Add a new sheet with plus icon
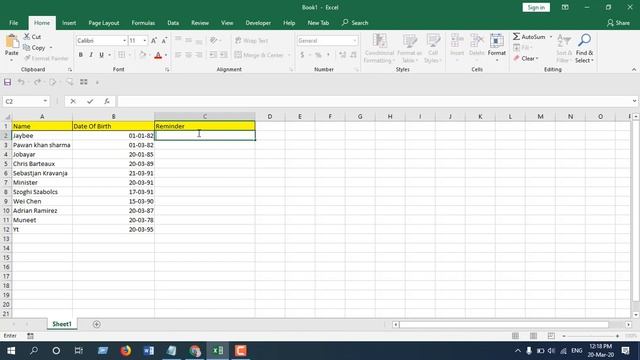The image size is (640, 360). [x=97, y=324]
